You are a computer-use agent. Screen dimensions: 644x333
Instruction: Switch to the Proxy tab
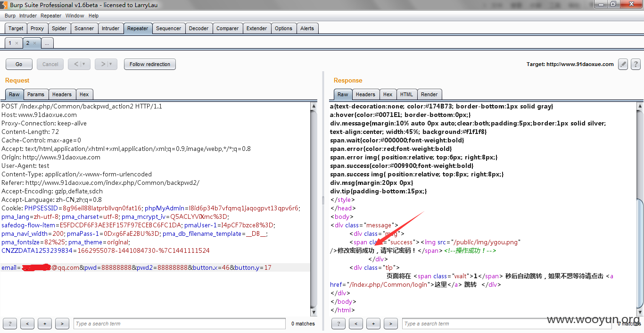[x=37, y=28]
